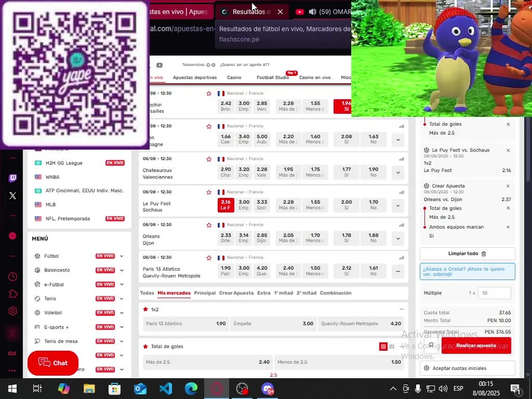Select Empate 3.00 in 1x2 market
This screenshot has height=399, width=532.
[273, 323]
